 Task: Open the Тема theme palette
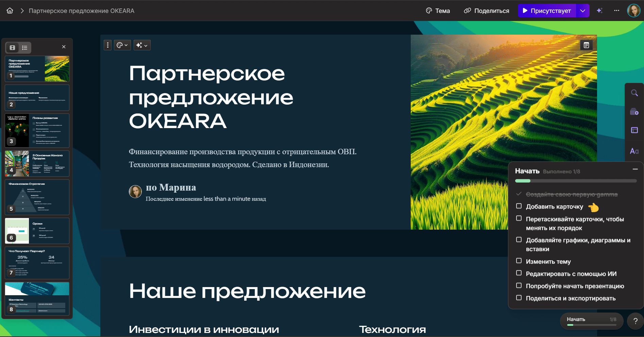point(438,11)
